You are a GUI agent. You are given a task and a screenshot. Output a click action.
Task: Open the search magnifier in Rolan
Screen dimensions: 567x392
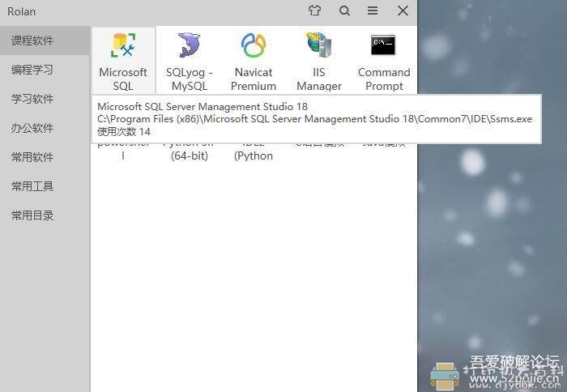(x=344, y=11)
